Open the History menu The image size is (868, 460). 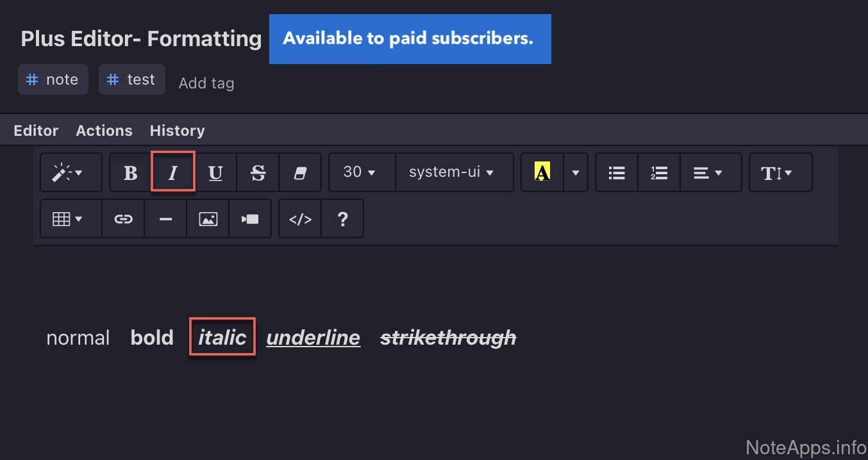click(x=177, y=131)
